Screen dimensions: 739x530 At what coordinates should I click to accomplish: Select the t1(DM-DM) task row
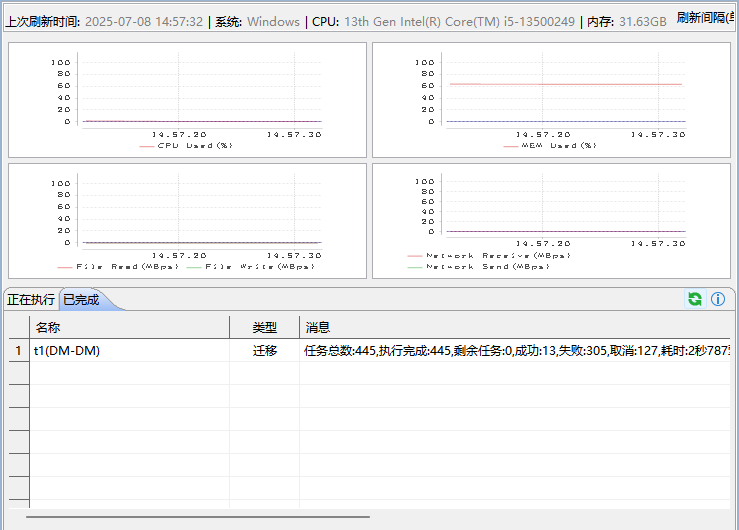coord(67,351)
